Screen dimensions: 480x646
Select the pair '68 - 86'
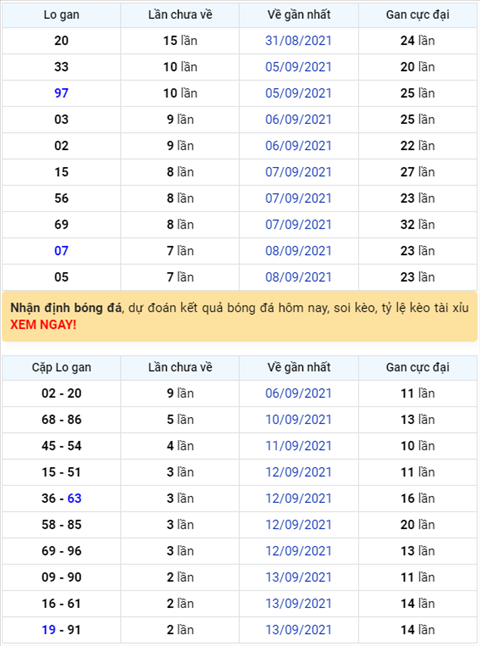pyautogui.click(x=61, y=420)
